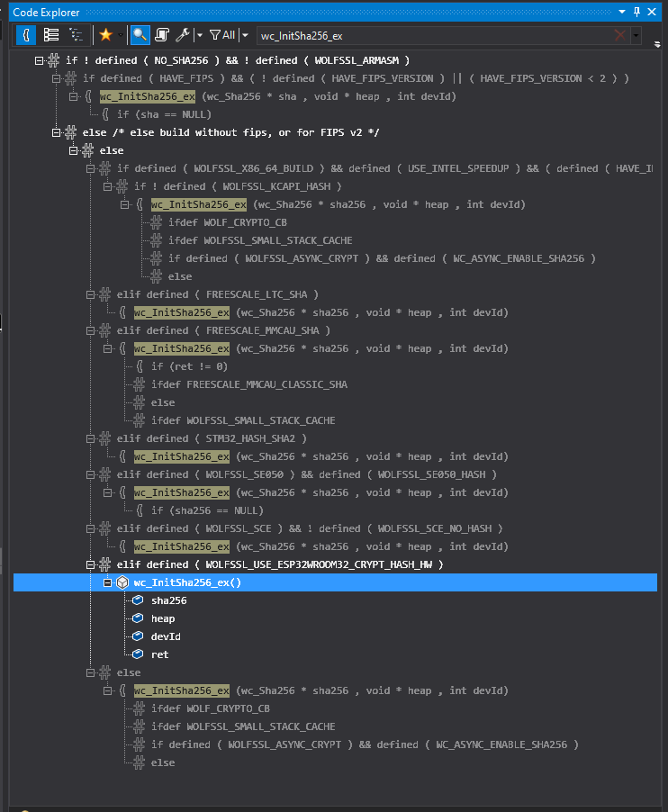The width and height of the screenshot is (668, 812).
Task: Open dropdown arrow beside the wrench icon
Action: (199, 35)
